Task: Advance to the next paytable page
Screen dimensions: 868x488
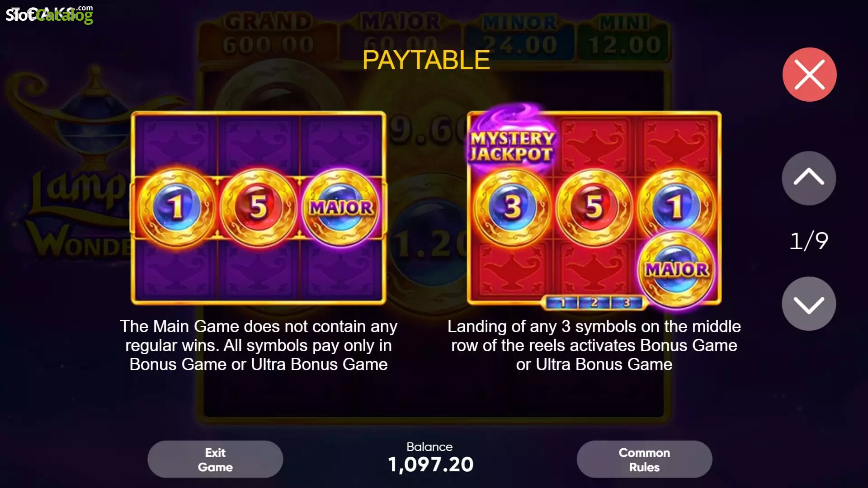Action: [x=809, y=304]
